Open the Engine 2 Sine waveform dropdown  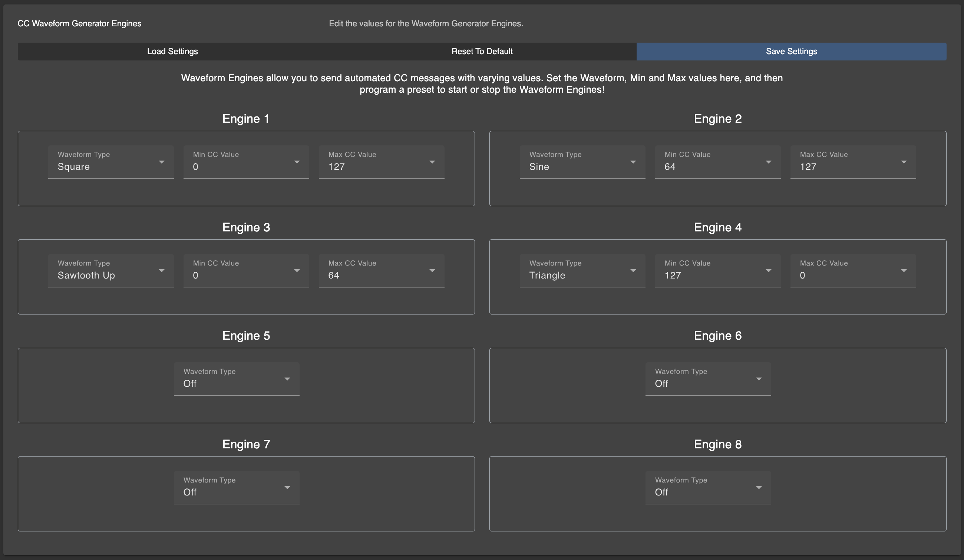click(582, 162)
